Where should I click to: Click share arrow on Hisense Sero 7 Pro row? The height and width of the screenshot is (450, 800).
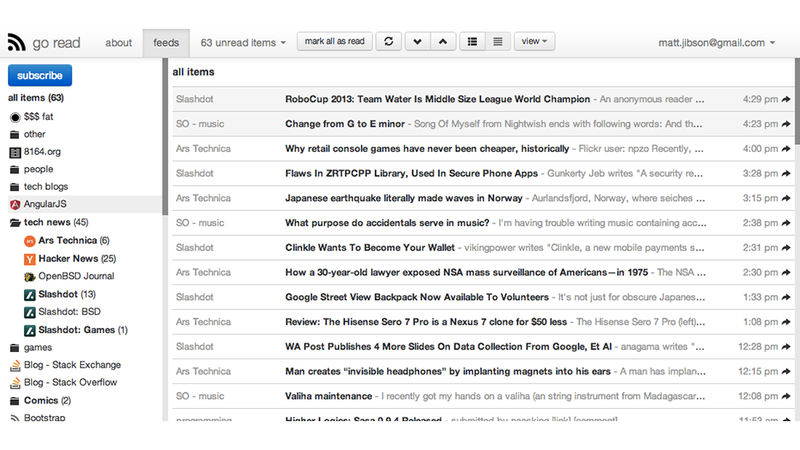(x=786, y=322)
